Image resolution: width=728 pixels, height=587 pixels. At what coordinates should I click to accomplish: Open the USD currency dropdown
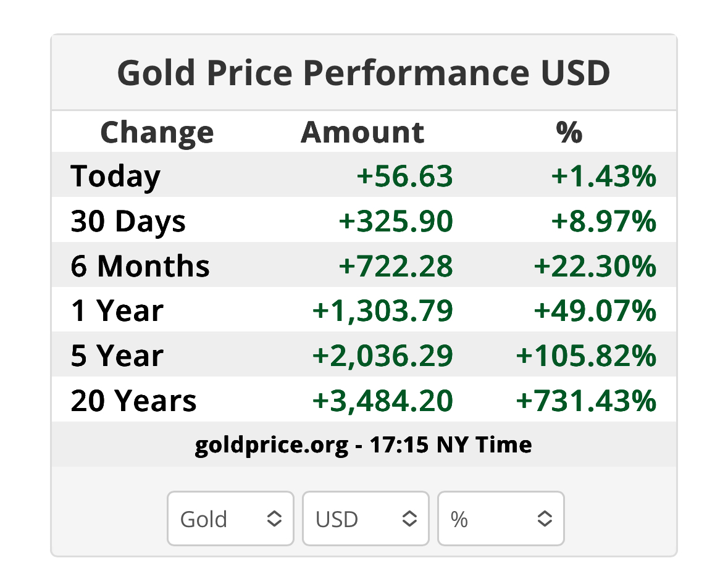pos(366,519)
